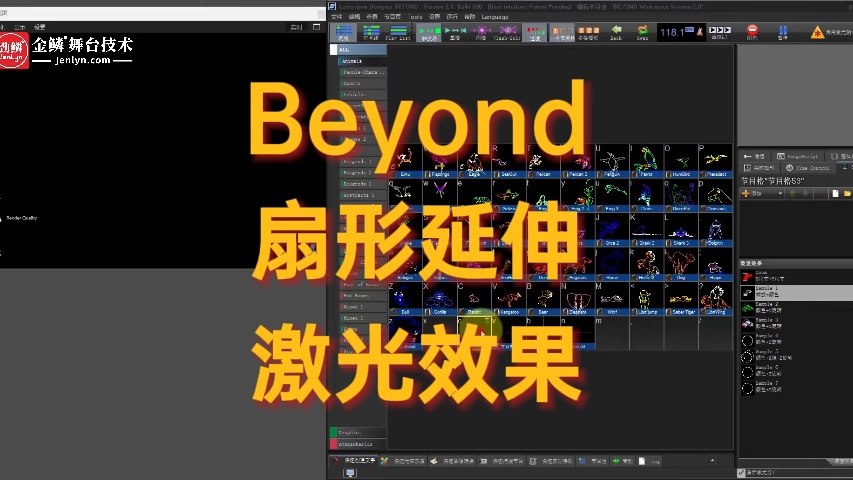Open the Language menu
The image size is (853, 480).
[x=495, y=17]
